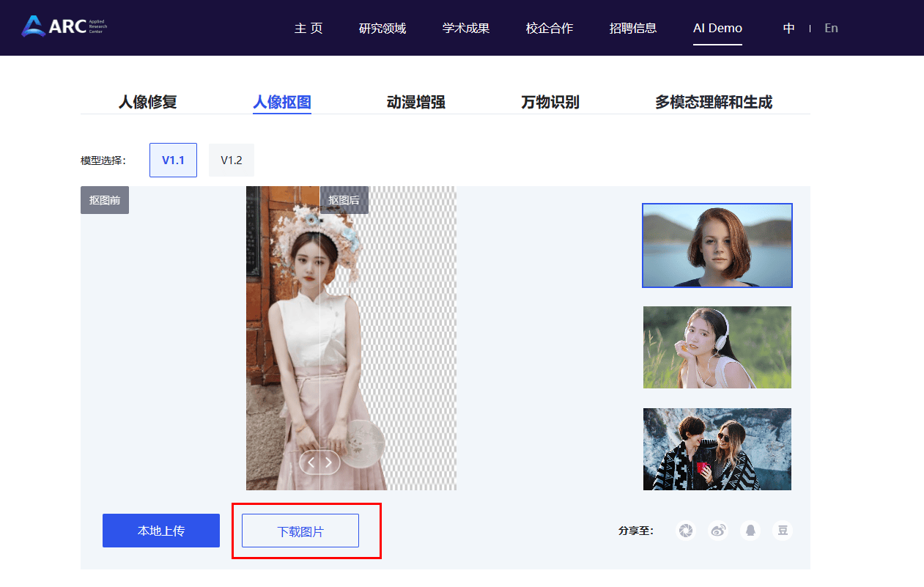Share to QQ using the penguin icon
The width and height of the screenshot is (924, 587).
[x=750, y=531]
